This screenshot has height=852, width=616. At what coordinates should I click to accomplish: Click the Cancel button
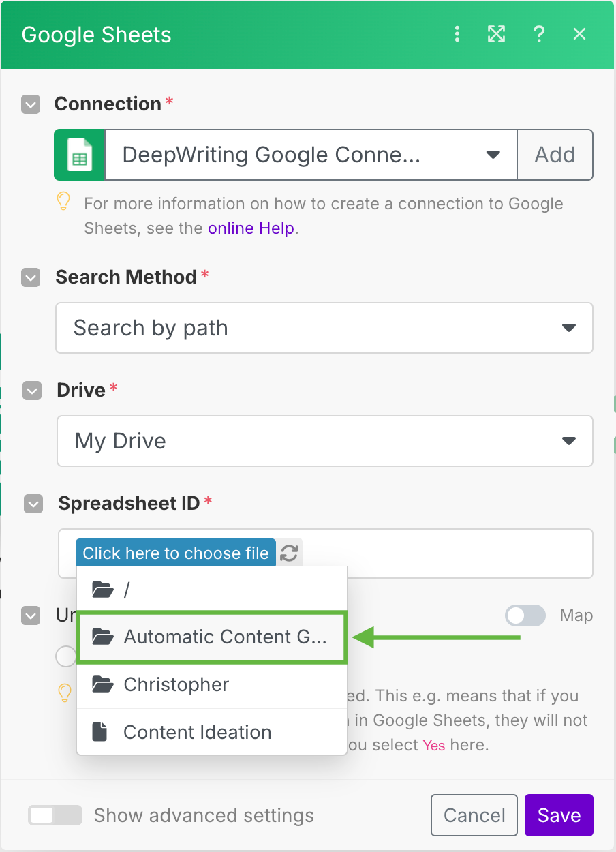474,815
